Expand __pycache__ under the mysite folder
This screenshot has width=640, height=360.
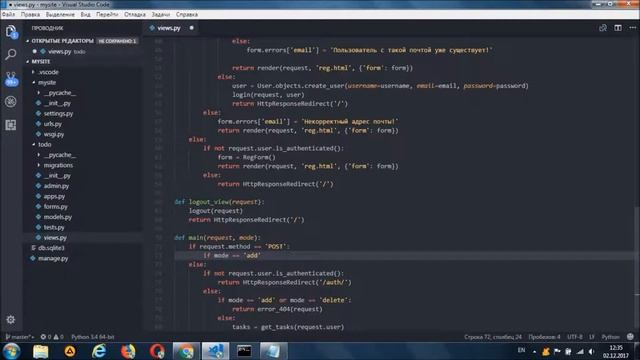(60, 93)
